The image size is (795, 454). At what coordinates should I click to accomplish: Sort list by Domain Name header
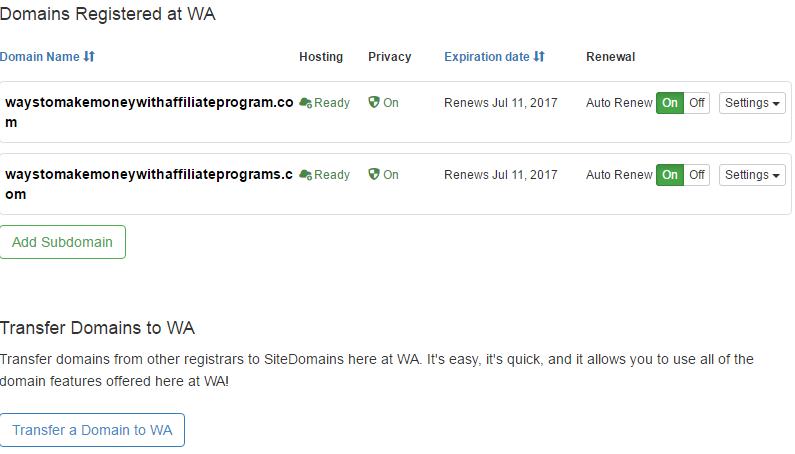(40, 57)
